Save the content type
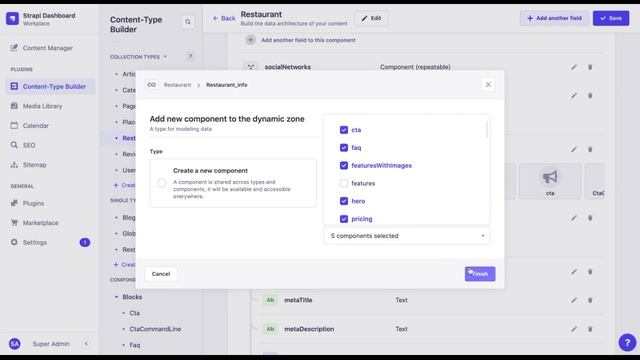The width and height of the screenshot is (640, 360). point(611,18)
